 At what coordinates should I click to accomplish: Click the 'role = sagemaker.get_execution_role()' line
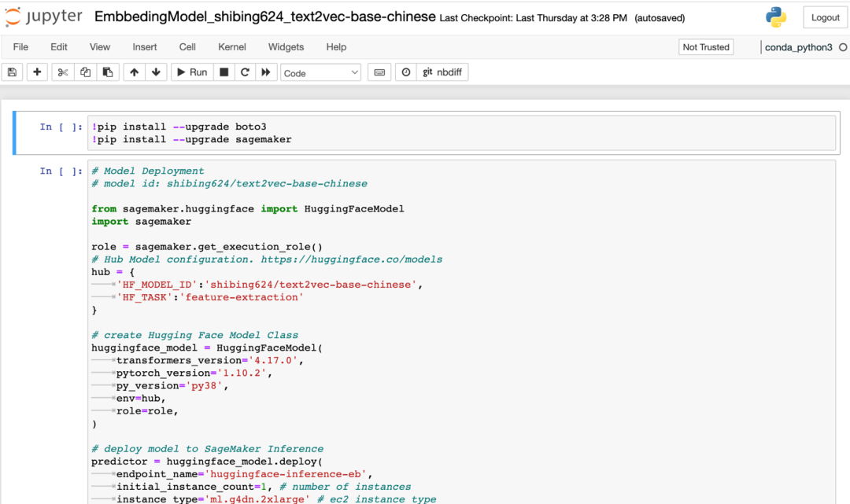[207, 247]
